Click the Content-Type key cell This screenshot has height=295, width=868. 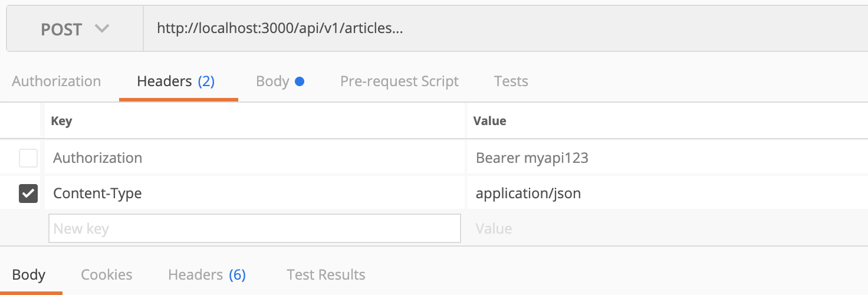coord(254,194)
